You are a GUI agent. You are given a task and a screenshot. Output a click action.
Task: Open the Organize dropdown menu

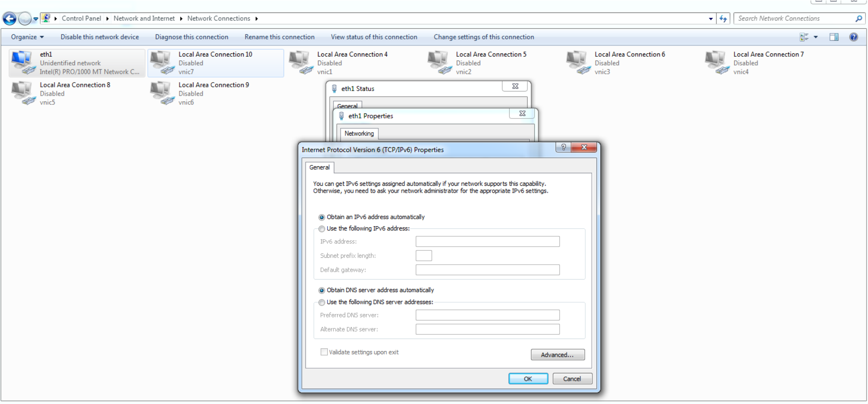[x=27, y=37]
